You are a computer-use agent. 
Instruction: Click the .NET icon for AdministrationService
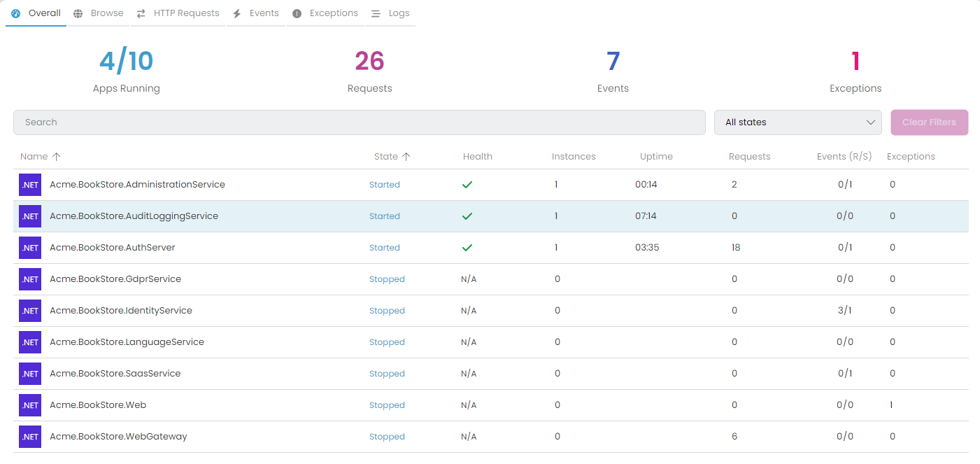(30, 185)
